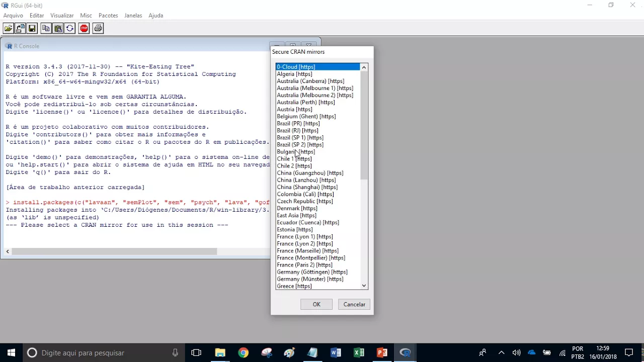Select Australia (Canberra) [https] mirror
This screenshot has width=644, height=362.
[317, 81]
